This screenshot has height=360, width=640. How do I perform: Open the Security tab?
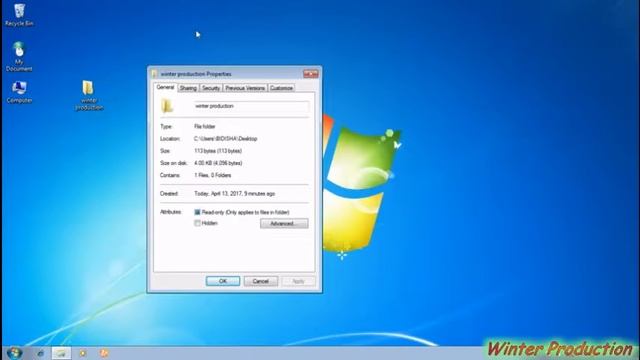[x=211, y=88]
